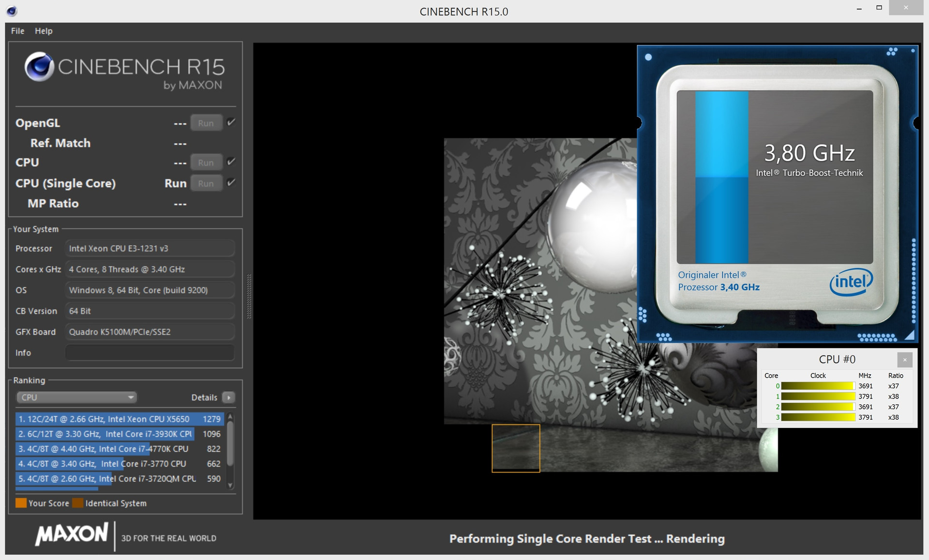Select ranking entry Intel Xeon CPU X5650
929x560 pixels.
120,419
